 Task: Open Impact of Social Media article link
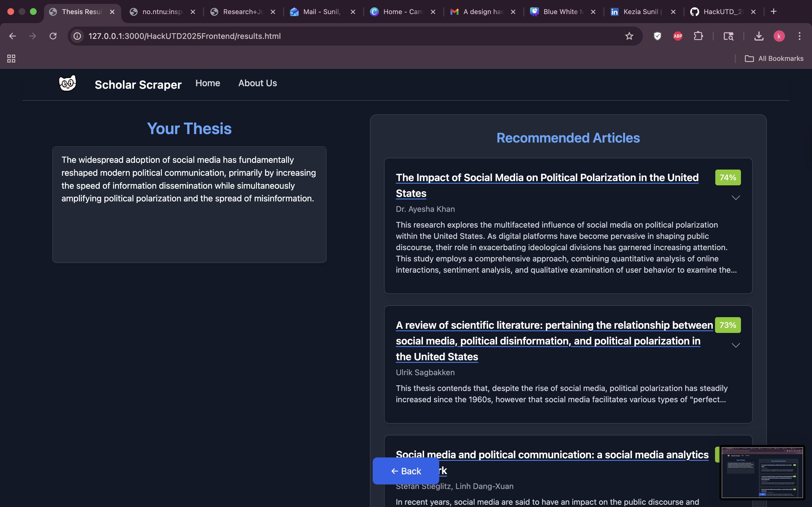coord(547,178)
